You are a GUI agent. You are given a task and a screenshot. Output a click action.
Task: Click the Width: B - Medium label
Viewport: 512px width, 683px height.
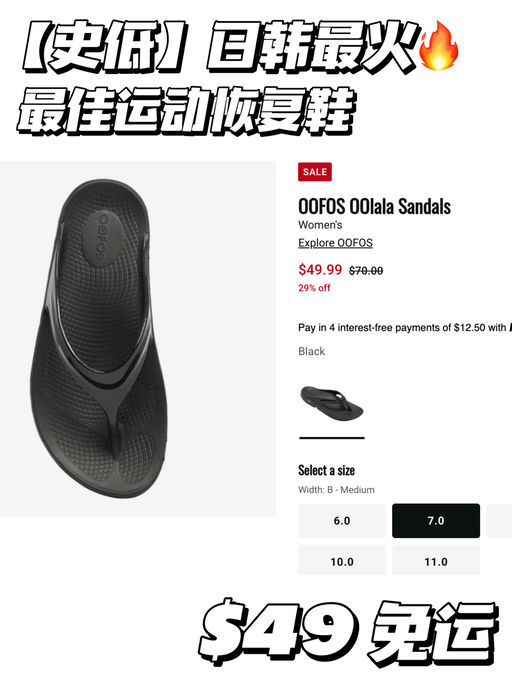[x=336, y=490]
